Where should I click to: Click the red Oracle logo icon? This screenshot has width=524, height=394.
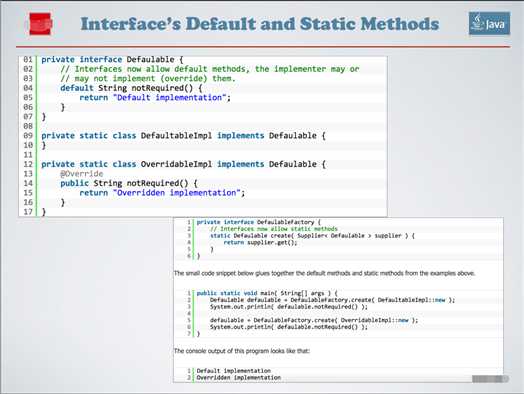coord(40,24)
